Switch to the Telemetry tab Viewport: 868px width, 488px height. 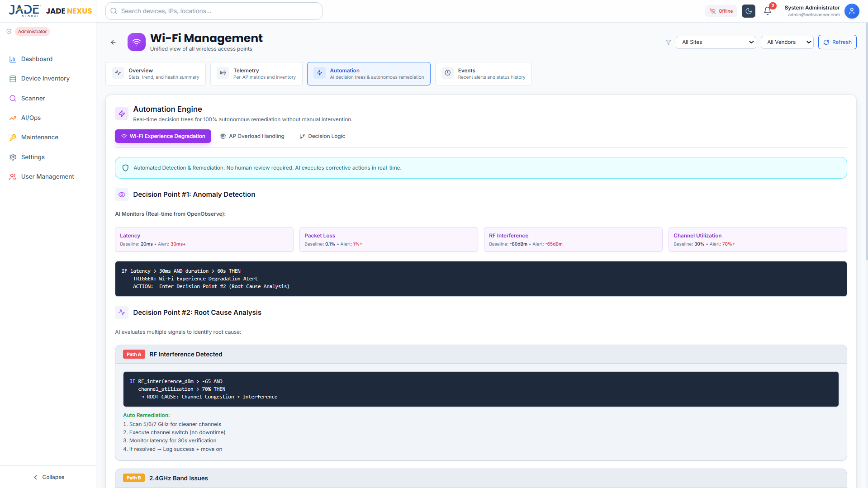[x=256, y=74]
